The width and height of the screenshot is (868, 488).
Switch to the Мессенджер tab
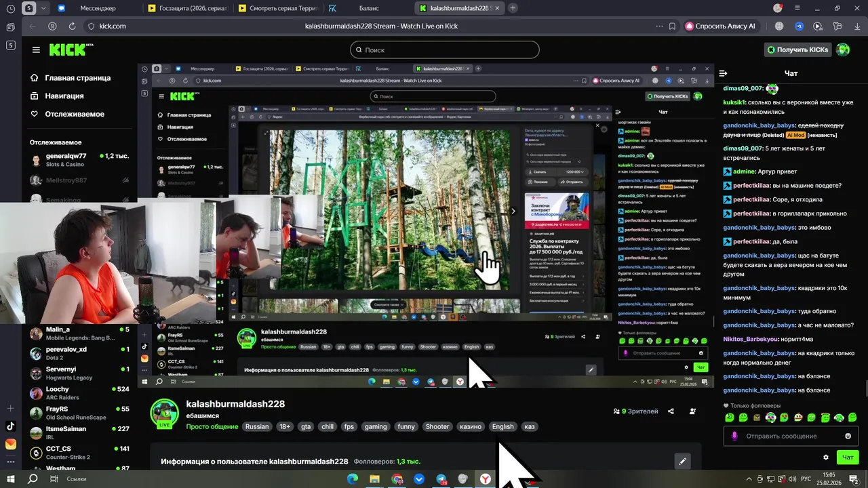pyautogui.click(x=98, y=8)
